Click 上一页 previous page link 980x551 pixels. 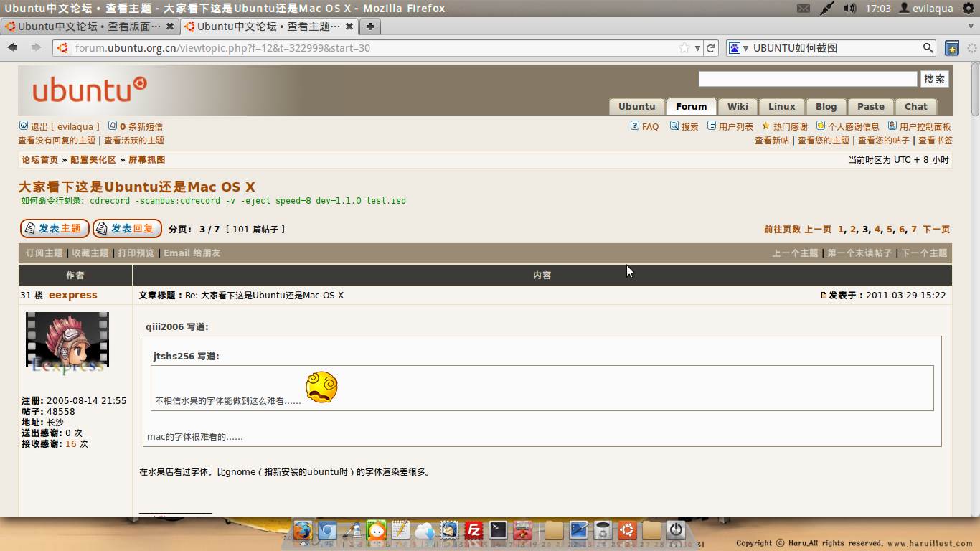818,230
